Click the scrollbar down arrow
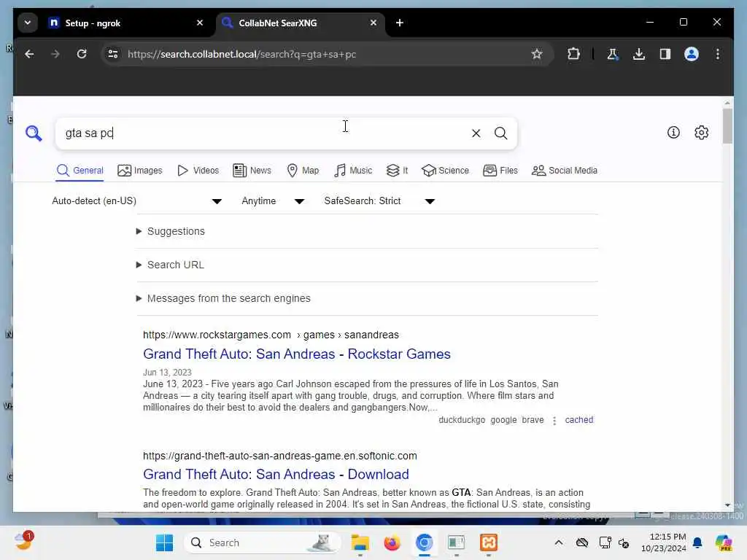The image size is (747, 560). 727,505
